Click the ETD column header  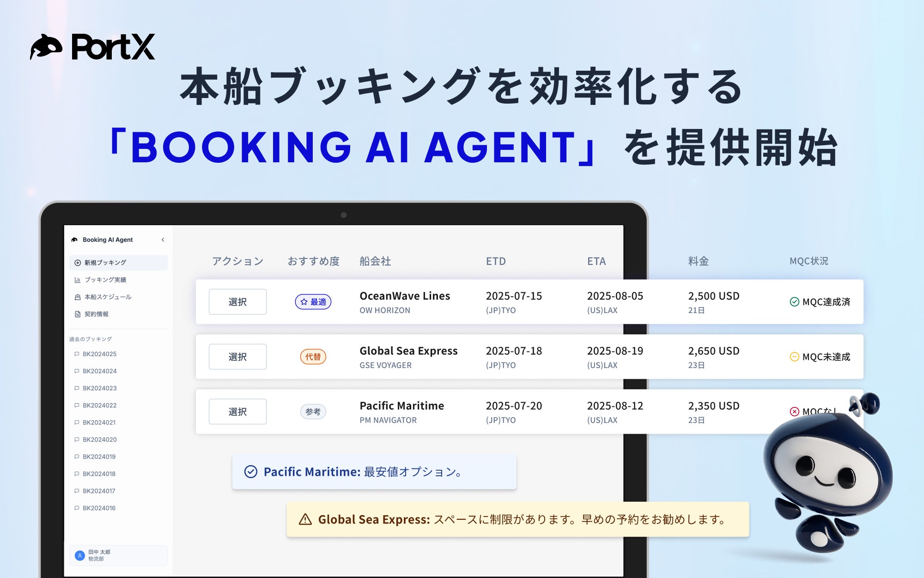[x=496, y=261]
